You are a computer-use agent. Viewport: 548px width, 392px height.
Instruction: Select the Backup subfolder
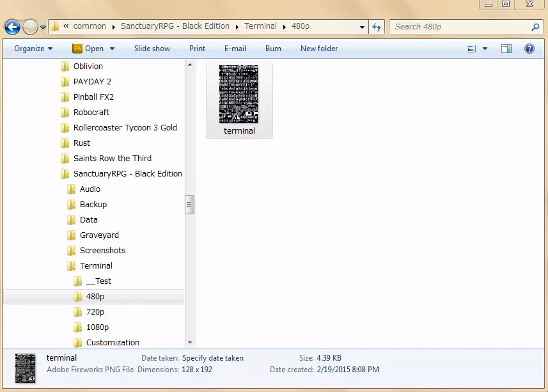point(93,205)
